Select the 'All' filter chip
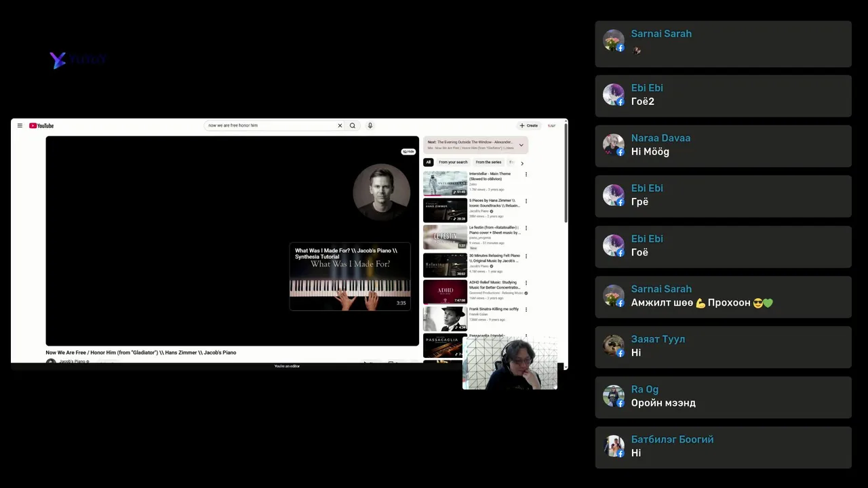This screenshot has height=488, width=868. [428, 162]
